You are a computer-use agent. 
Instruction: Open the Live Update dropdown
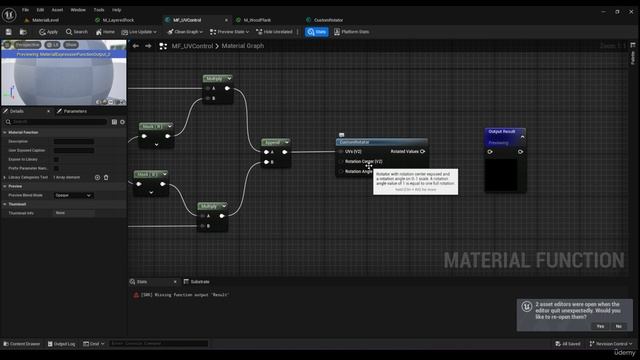[139, 32]
